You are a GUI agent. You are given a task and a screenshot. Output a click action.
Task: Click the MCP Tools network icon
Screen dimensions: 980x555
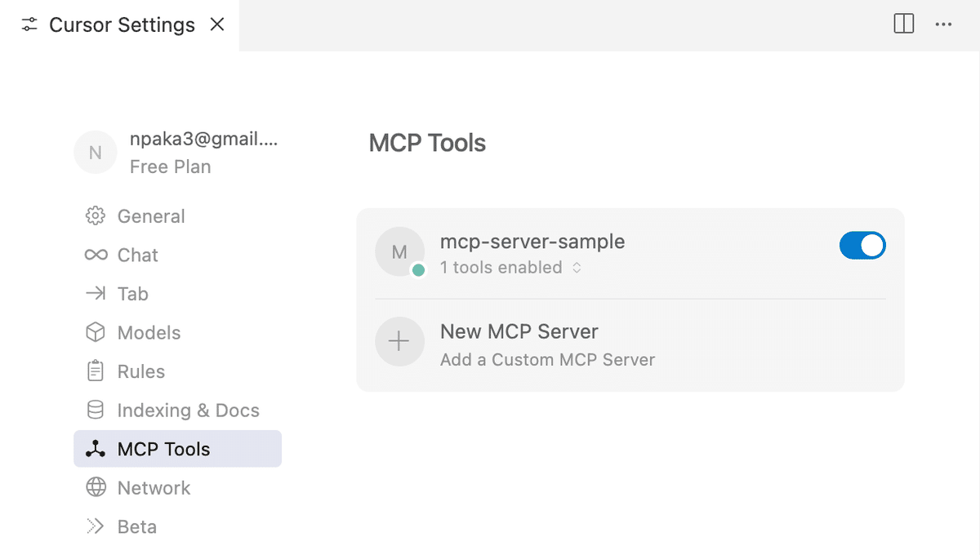96,448
